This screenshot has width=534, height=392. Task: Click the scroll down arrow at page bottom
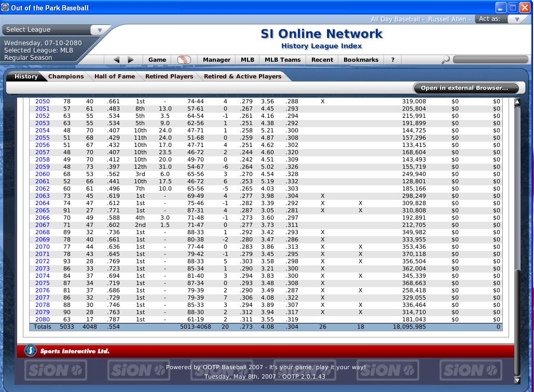517,381
